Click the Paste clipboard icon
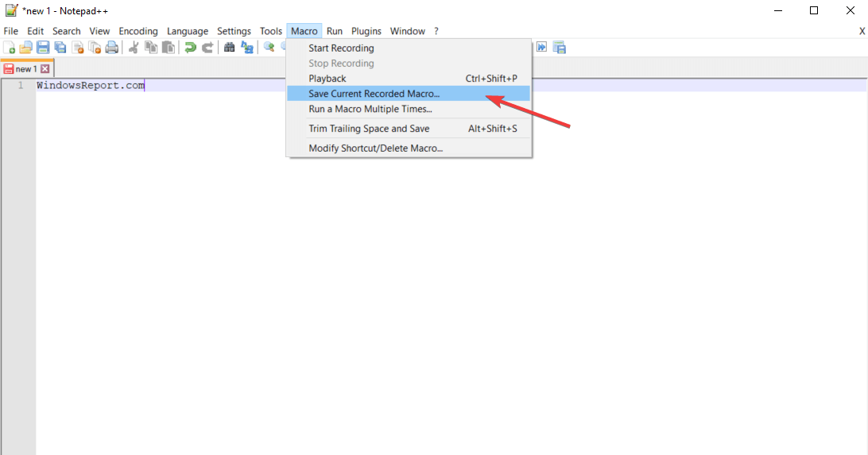868x455 pixels. (169, 48)
